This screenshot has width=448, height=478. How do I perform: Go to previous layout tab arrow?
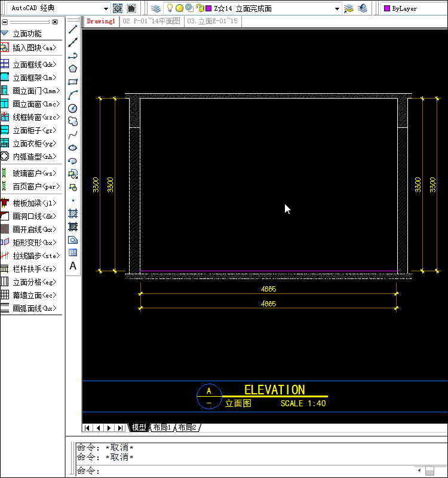point(98,428)
